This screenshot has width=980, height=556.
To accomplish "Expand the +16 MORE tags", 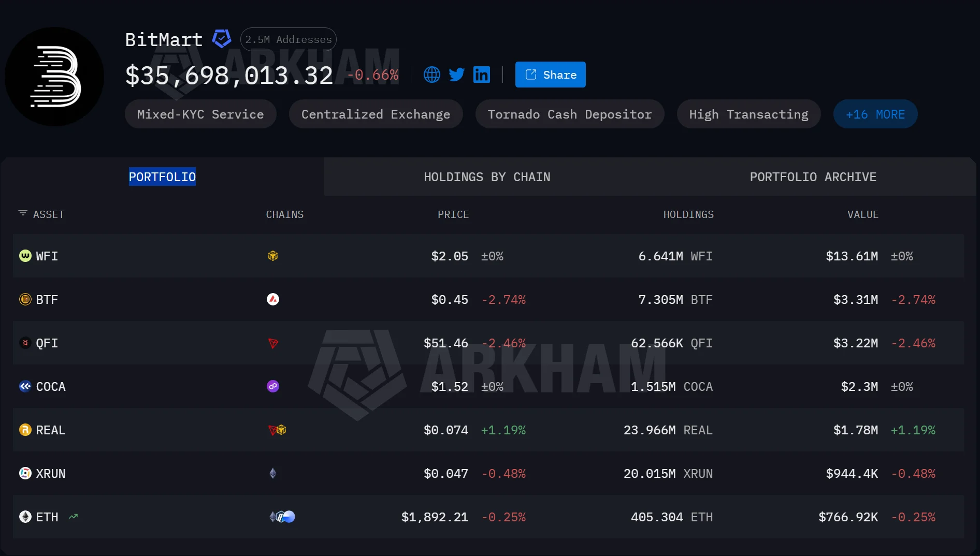I will click(875, 114).
